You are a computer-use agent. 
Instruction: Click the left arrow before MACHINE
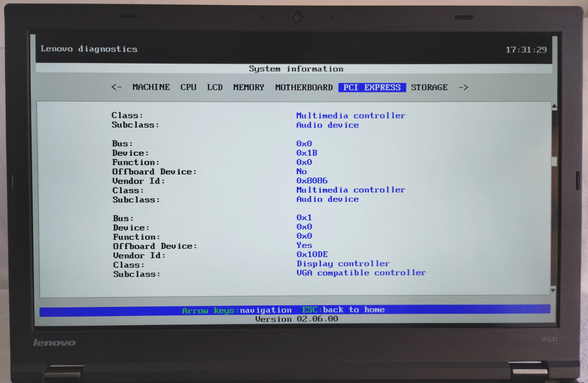tap(116, 87)
